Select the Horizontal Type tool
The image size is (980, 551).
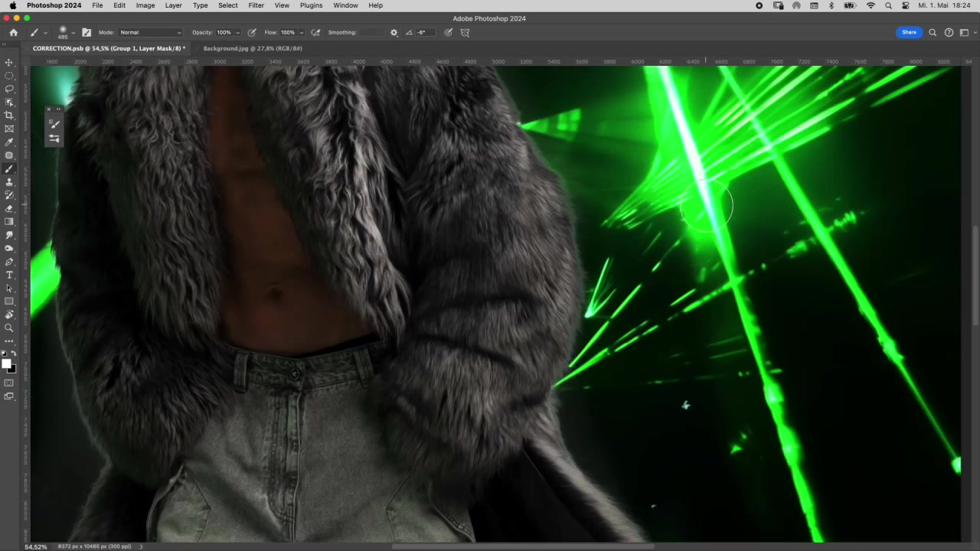click(x=9, y=275)
